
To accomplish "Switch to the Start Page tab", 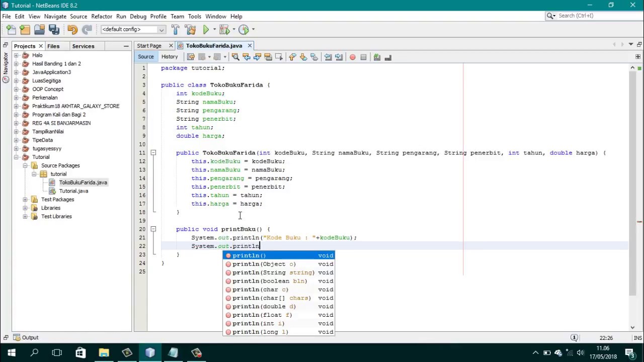I will (x=149, y=46).
